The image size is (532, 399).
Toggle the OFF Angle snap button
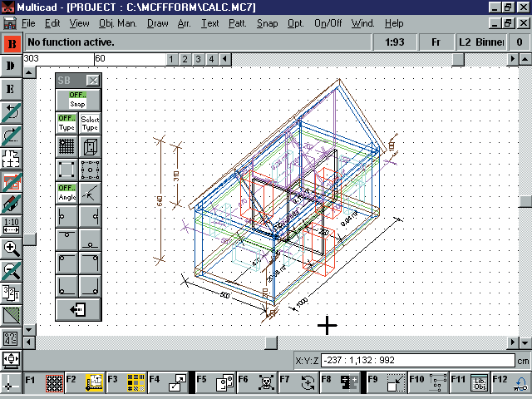[x=66, y=194]
